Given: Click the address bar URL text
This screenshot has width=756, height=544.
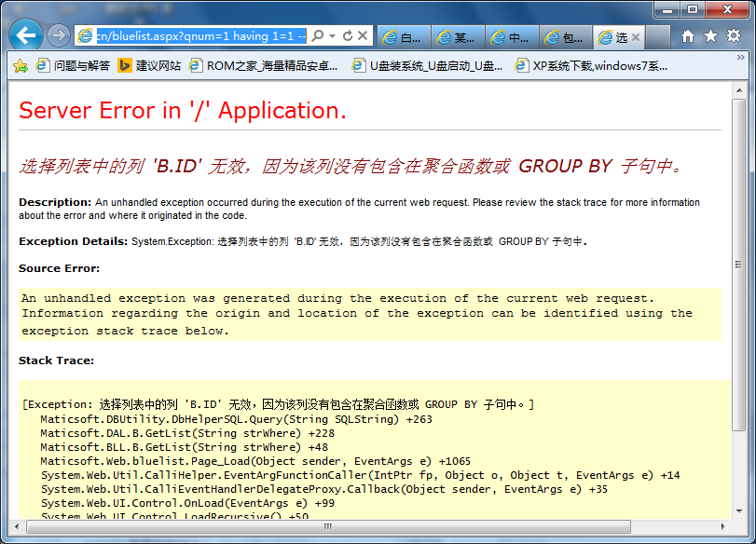Looking at the screenshot, I should (x=201, y=36).
